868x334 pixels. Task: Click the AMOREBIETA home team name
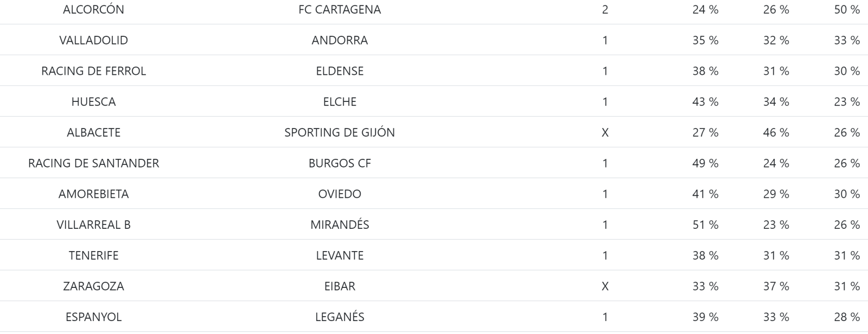[93, 194]
